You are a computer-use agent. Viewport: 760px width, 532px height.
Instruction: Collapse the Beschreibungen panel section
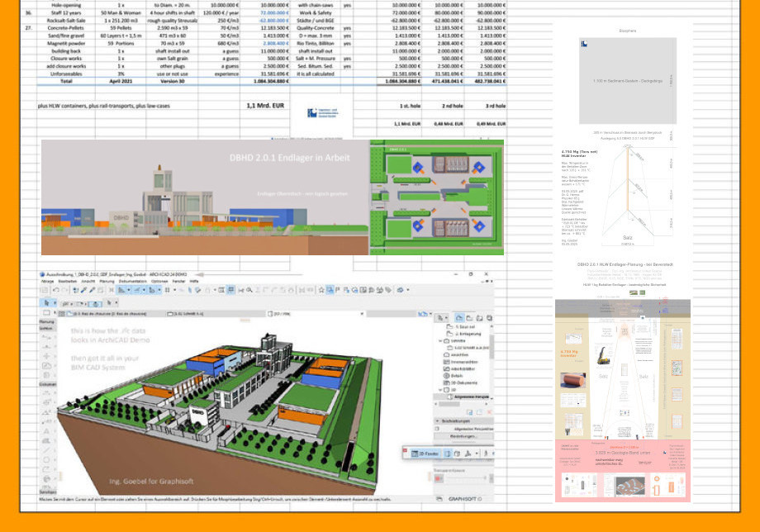[x=438, y=420]
